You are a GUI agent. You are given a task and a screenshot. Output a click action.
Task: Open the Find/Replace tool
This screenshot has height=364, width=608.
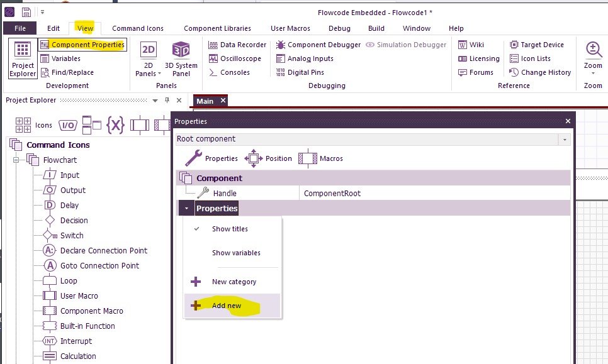(71, 72)
